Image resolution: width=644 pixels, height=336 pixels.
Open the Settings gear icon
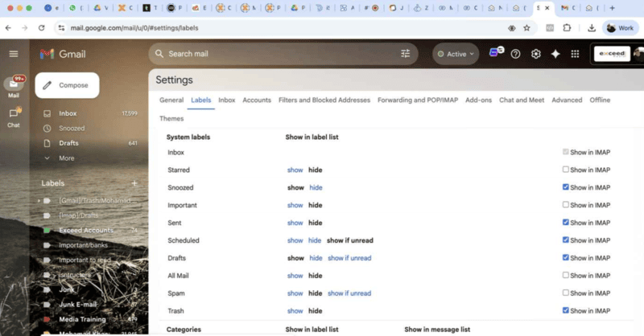[536, 54]
